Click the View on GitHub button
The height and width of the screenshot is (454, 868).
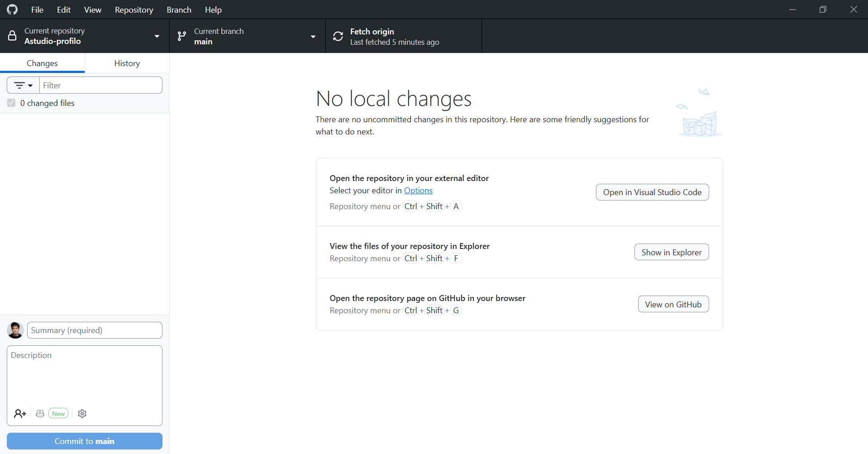pyautogui.click(x=673, y=304)
